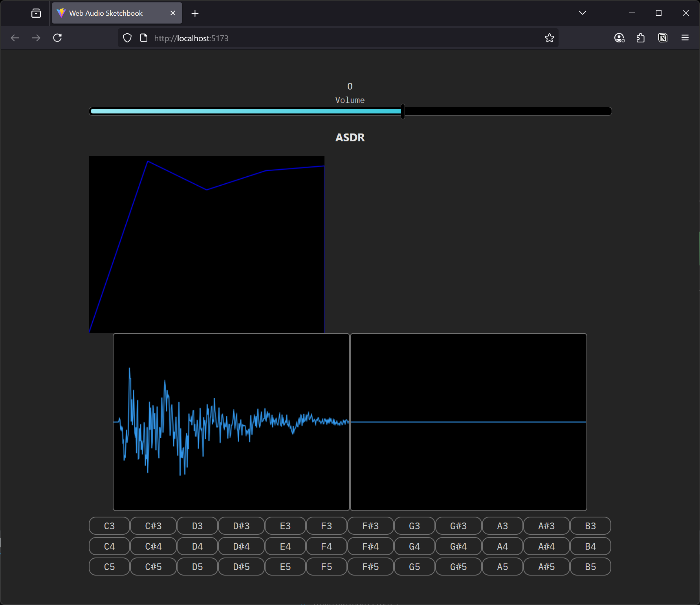Viewport: 700px width, 605px height.
Task: Adjust the Volume slider
Action: (403, 111)
